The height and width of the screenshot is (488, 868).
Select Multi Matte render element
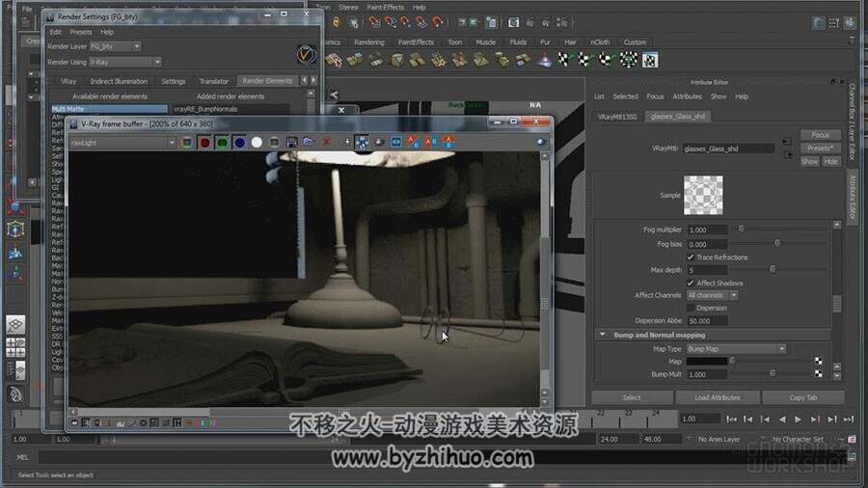click(x=109, y=109)
